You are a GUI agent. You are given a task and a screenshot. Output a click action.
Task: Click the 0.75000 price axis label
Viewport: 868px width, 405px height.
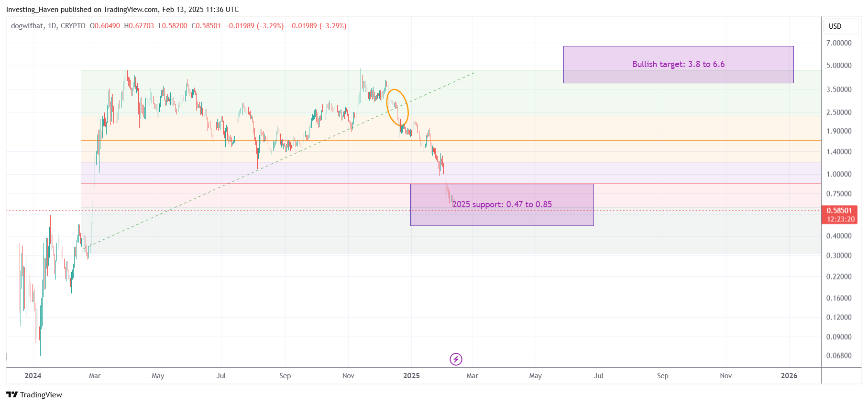pyautogui.click(x=839, y=194)
